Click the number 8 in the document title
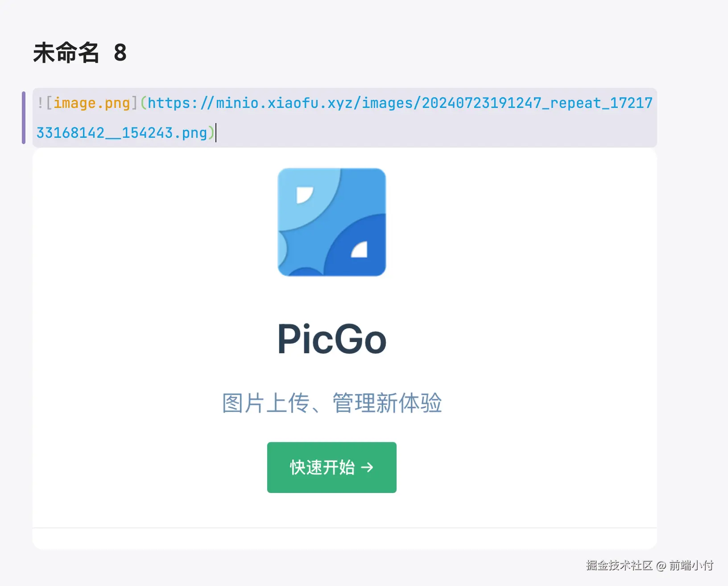The height and width of the screenshot is (586, 728). [120, 53]
